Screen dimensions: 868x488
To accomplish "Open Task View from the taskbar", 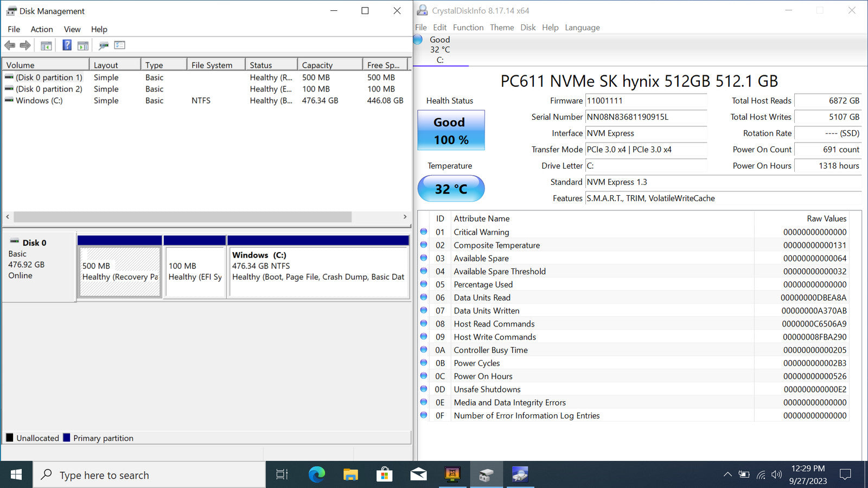I will click(282, 475).
